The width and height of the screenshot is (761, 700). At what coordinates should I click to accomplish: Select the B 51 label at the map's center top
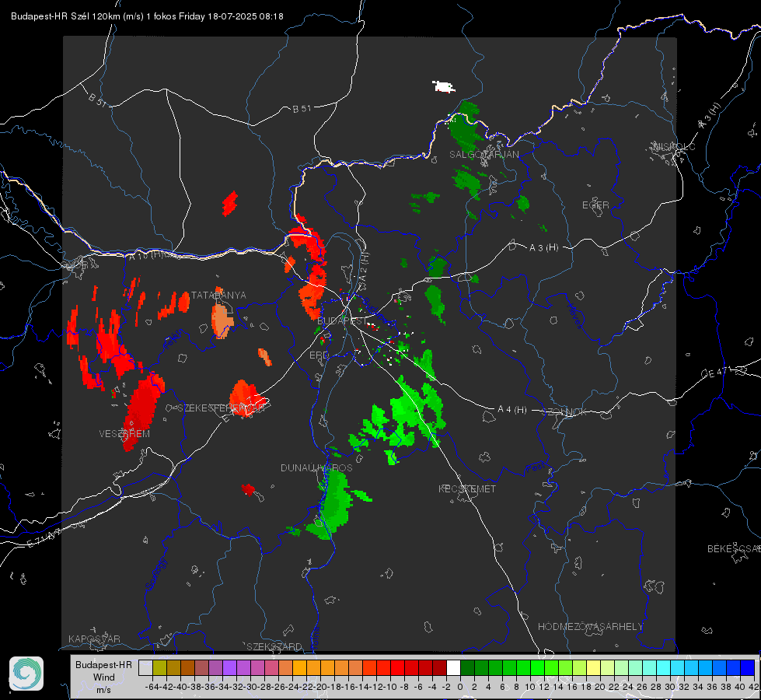[x=302, y=109]
